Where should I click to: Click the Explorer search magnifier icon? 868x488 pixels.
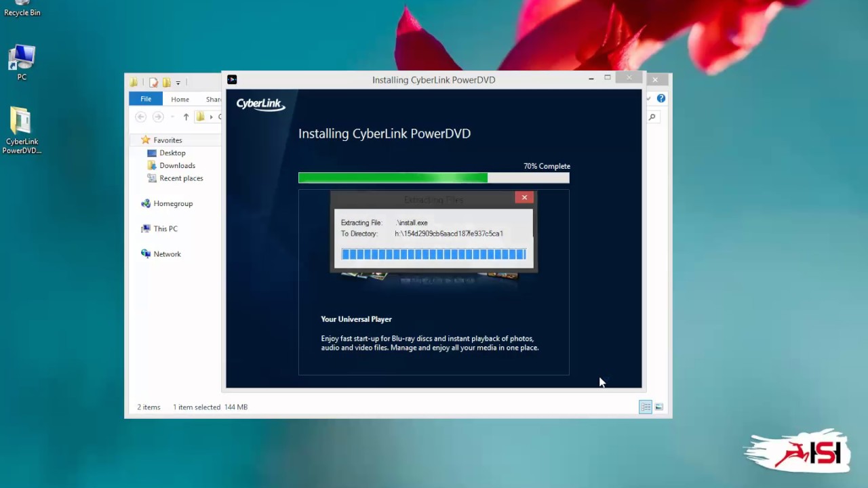tap(652, 117)
